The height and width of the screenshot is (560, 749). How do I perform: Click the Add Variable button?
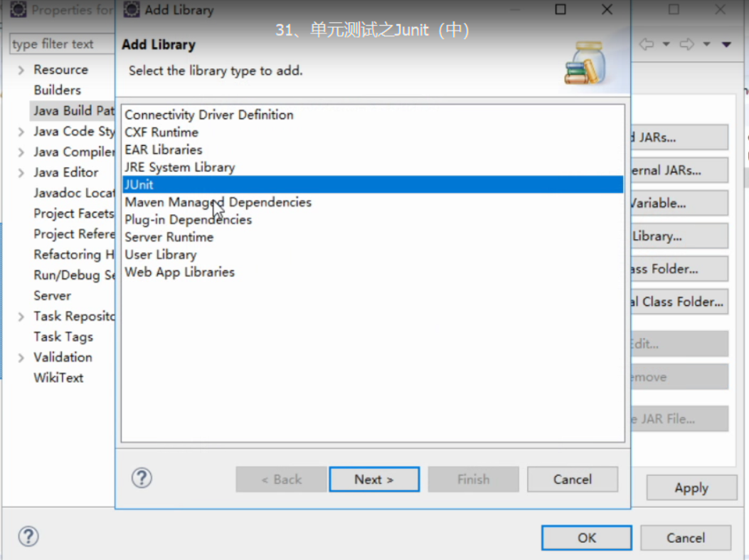(x=679, y=204)
